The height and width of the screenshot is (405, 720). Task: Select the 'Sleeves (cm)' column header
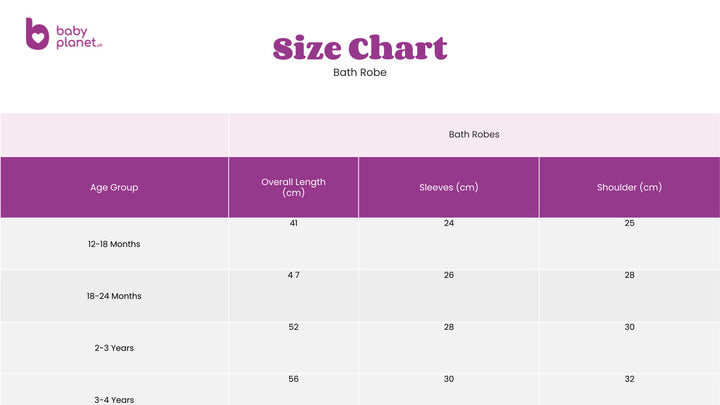click(x=449, y=187)
